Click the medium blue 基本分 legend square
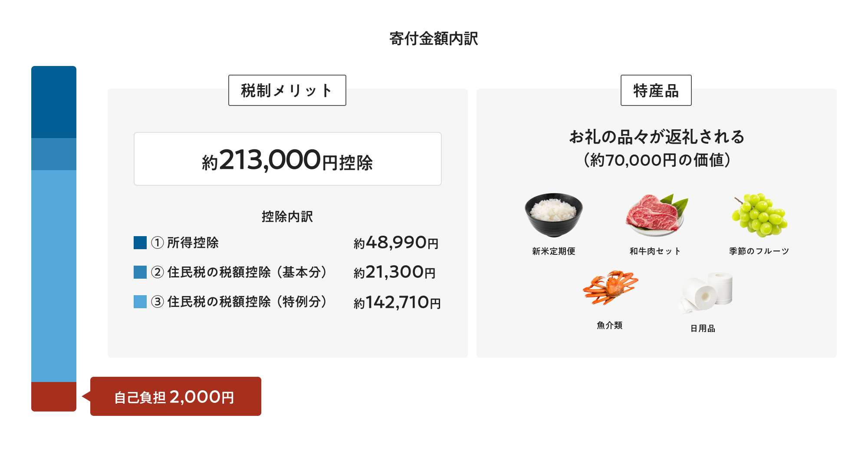 pyautogui.click(x=140, y=272)
